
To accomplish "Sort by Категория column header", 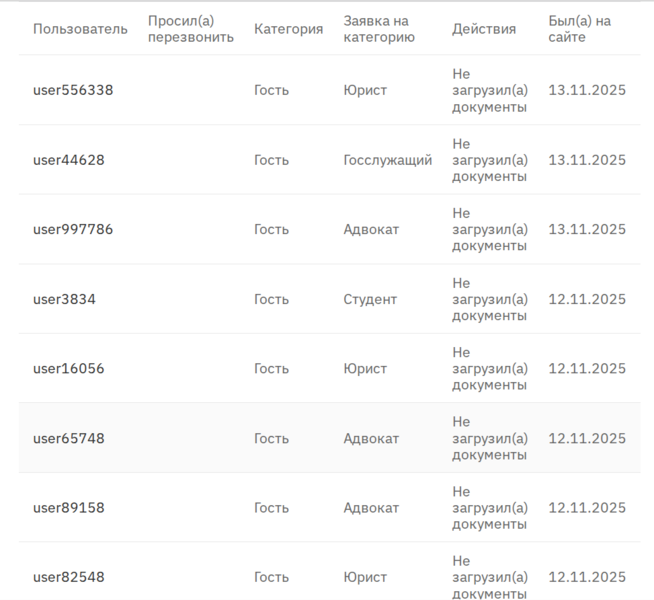I will [x=288, y=29].
